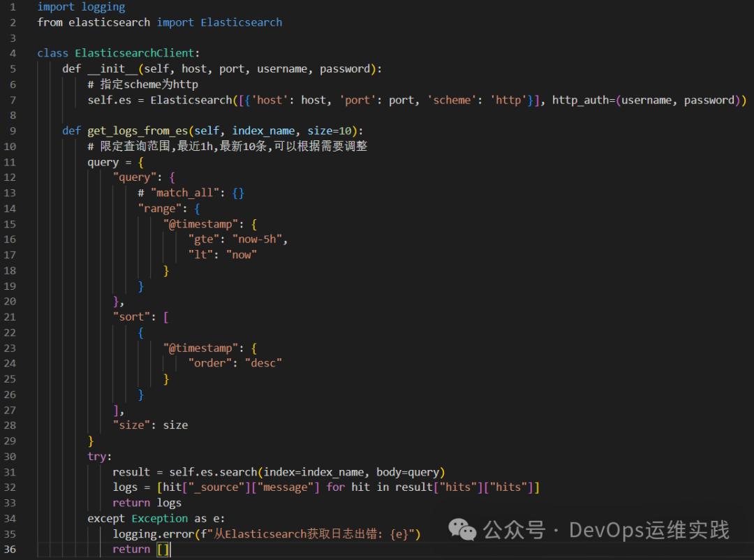Select the 'ElasticsearchClient' class name
The image size is (754, 560).
(135, 53)
